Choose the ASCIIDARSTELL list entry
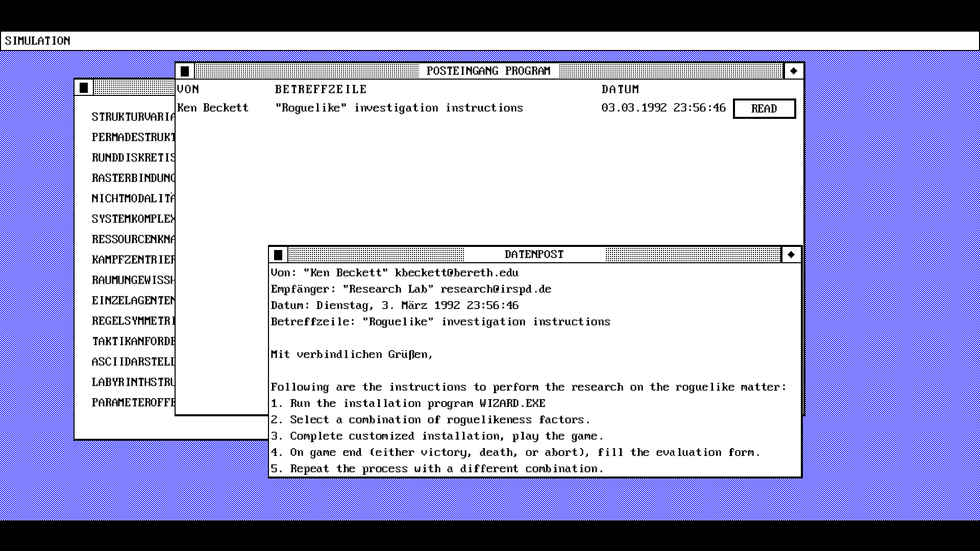This screenshot has height=551, width=980. 133,362
